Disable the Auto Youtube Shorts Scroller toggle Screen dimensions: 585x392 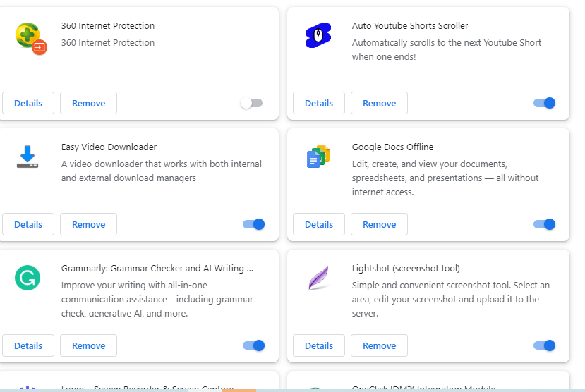pos(544,103)
